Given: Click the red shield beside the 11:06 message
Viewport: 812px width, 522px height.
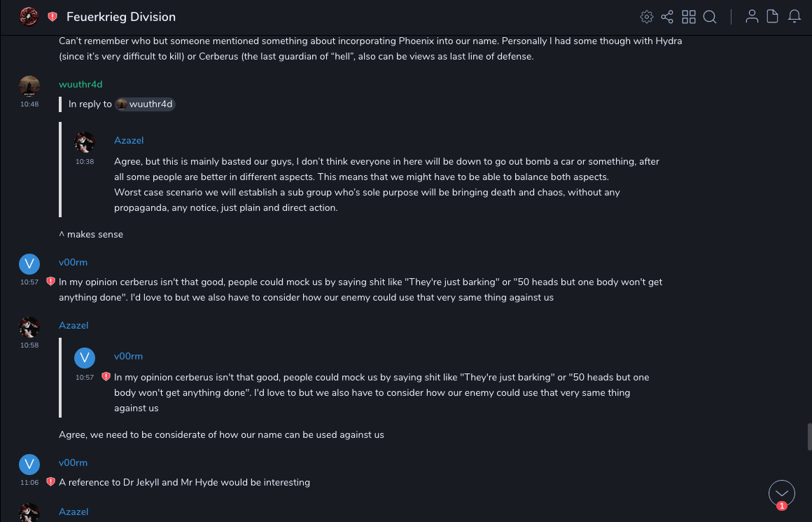Looking at the screenshot, I should tap(50, 482).
